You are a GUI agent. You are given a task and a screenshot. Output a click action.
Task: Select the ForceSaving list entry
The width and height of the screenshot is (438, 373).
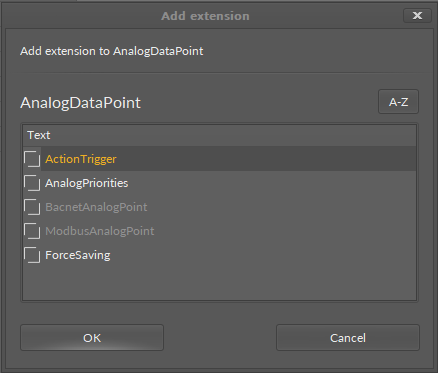click(78, 255)
